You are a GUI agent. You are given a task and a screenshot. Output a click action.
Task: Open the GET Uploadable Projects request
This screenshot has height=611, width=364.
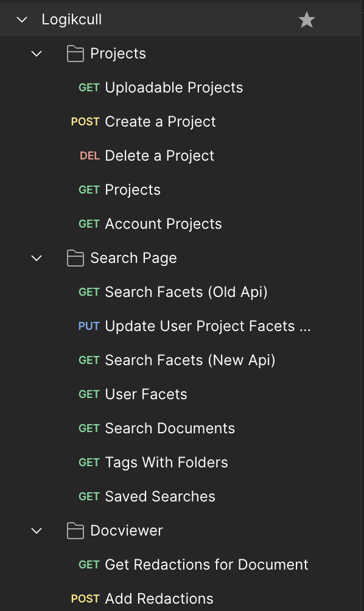tap(181, 88)
